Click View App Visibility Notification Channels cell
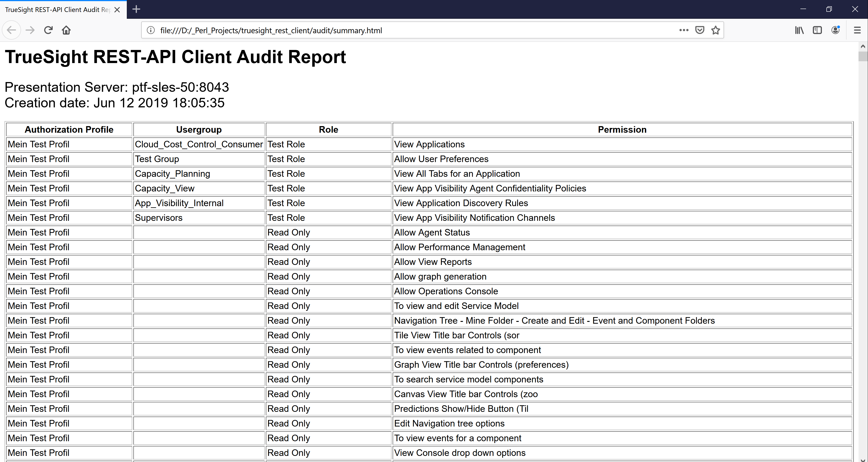The height and width of the screenshot is (462, 868). click(x=622, y=218)
